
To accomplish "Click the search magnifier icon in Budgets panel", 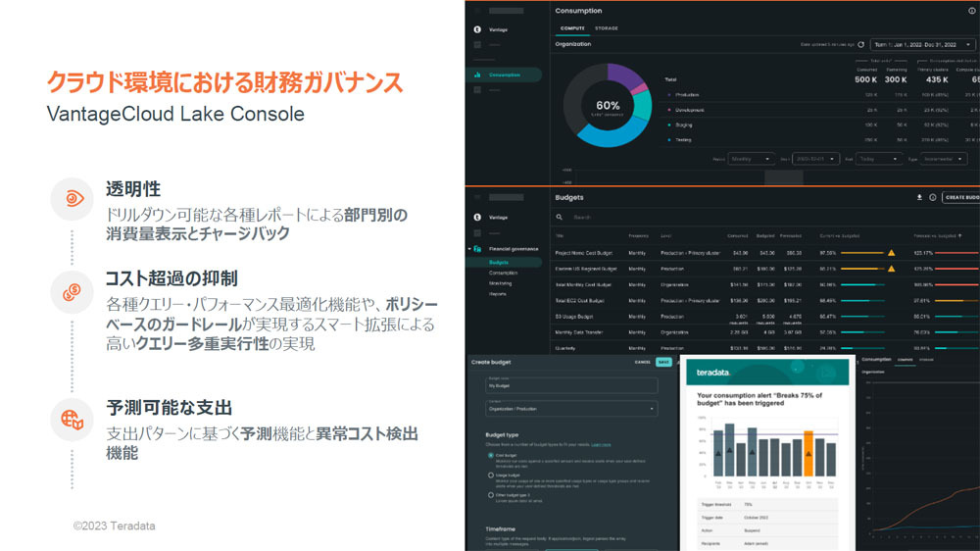I will point(560,217).
